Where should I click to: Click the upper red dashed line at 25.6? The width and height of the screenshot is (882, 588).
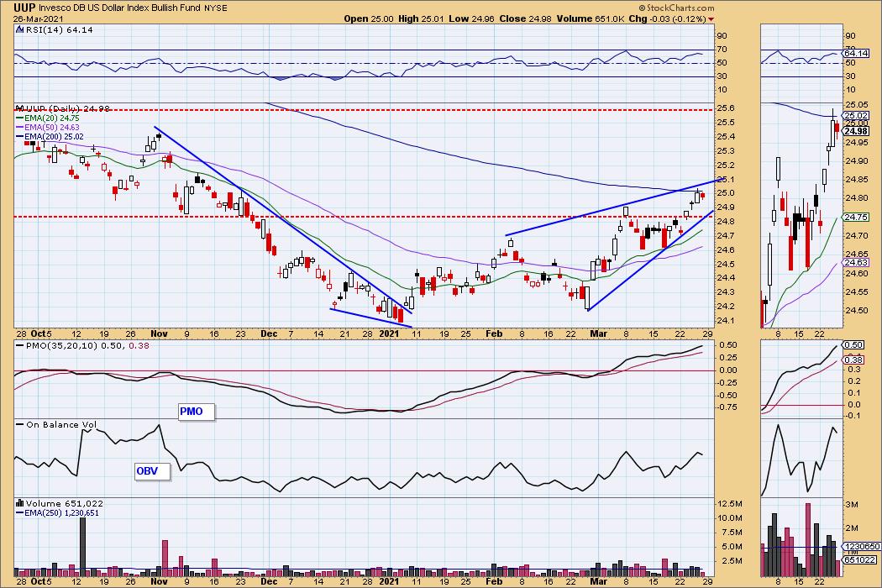pos(364,110)
